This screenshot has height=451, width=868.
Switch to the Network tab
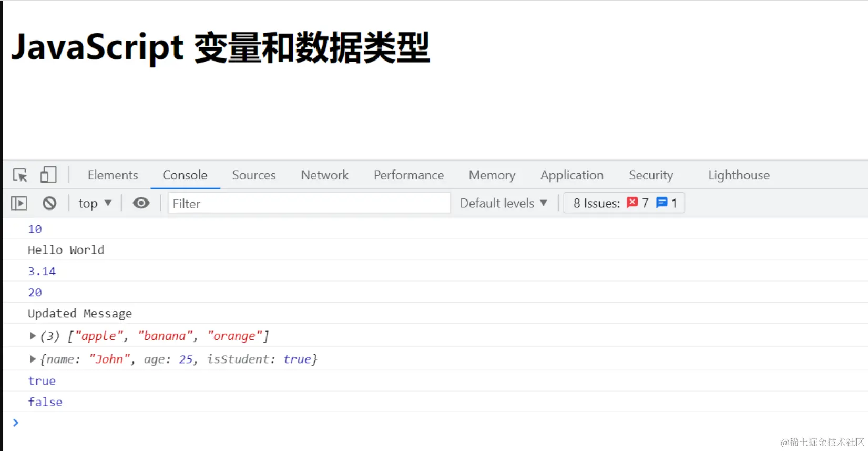[x=325, y=175]
